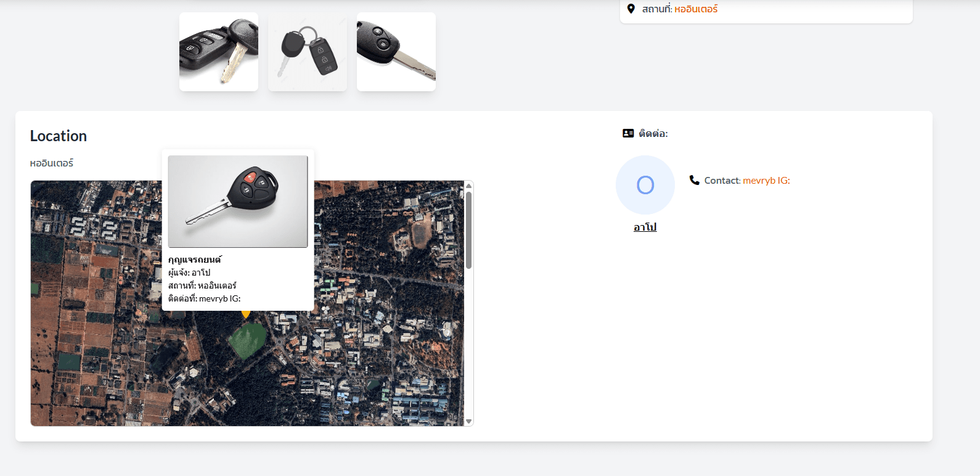Image resolution: width=980 pixels, height=476 pixels.
Task: Click the orange หออินเตอร์ location link at top
Action: pyautogui.click(x=696, y=9)
